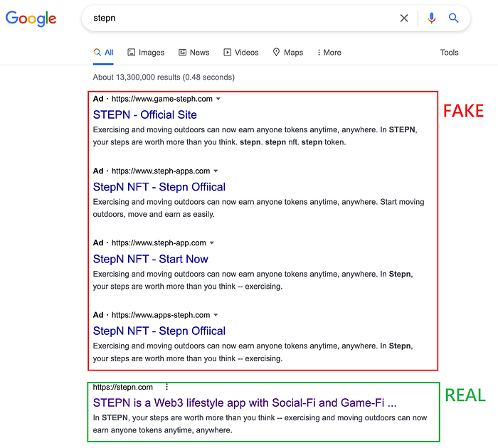498x448 pixels.
Task: Expand the dropdown arrow beside apps-steph.com
Action: click(216, 315)
